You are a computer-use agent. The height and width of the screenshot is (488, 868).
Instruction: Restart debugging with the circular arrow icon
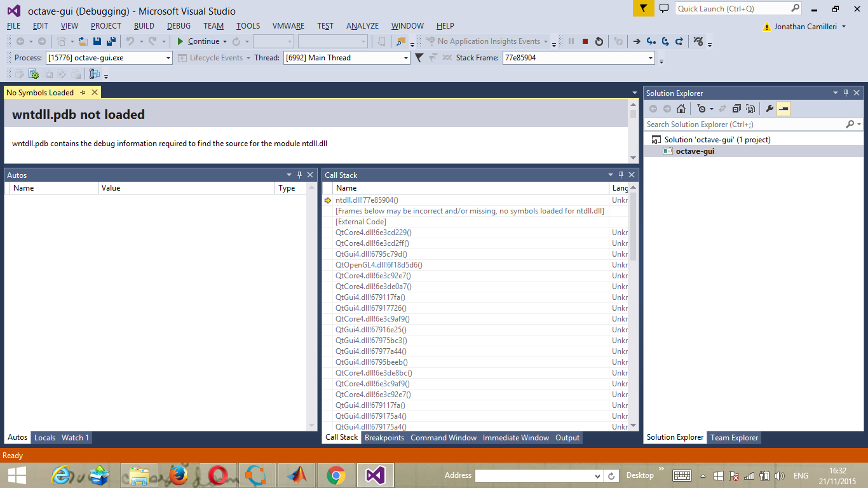tap(599, 41)
